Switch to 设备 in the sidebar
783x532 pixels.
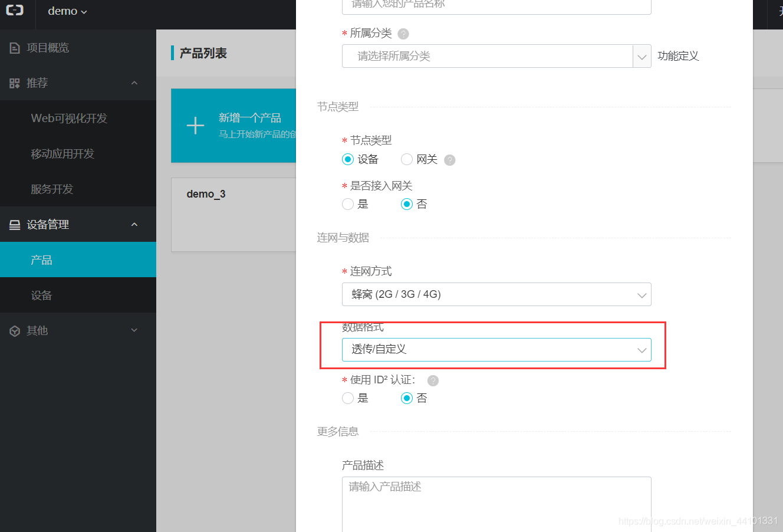click(x=41, y=295)
